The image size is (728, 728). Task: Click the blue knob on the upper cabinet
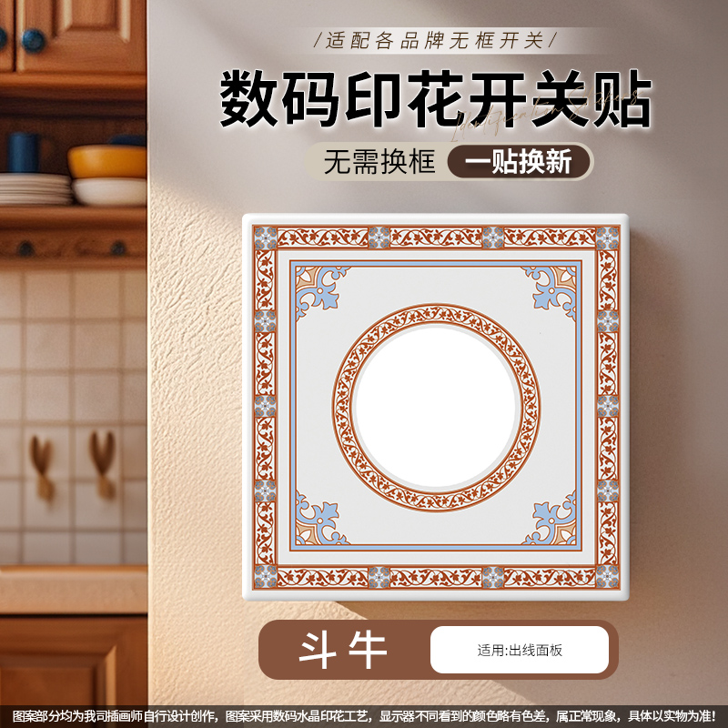pos(34,40)
